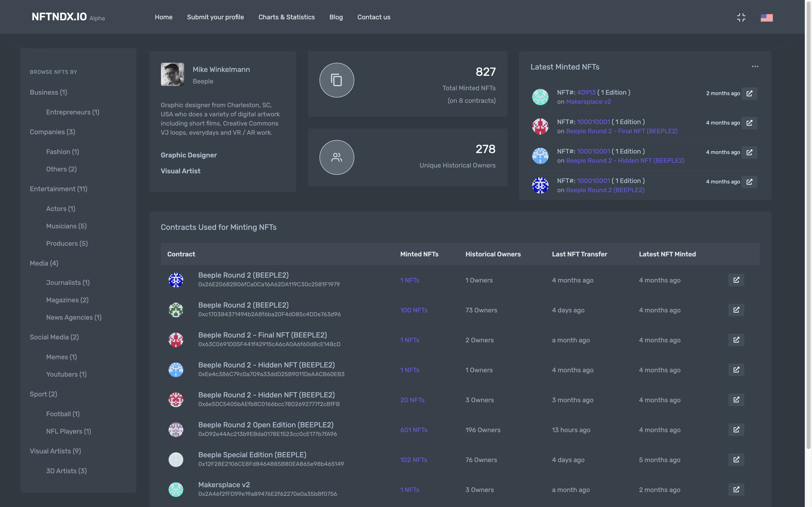Expand the Companies category
This screenshot has width=812, height=507.
(52, 132)
